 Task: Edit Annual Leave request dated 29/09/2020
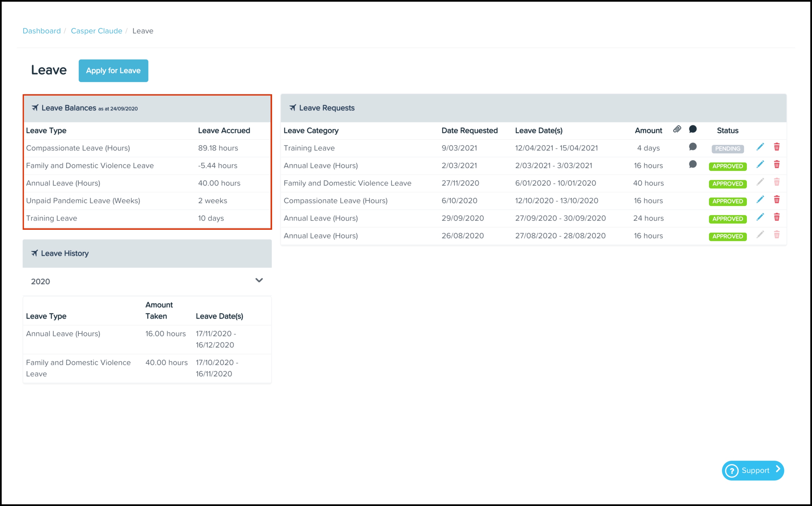coord(760,217)
